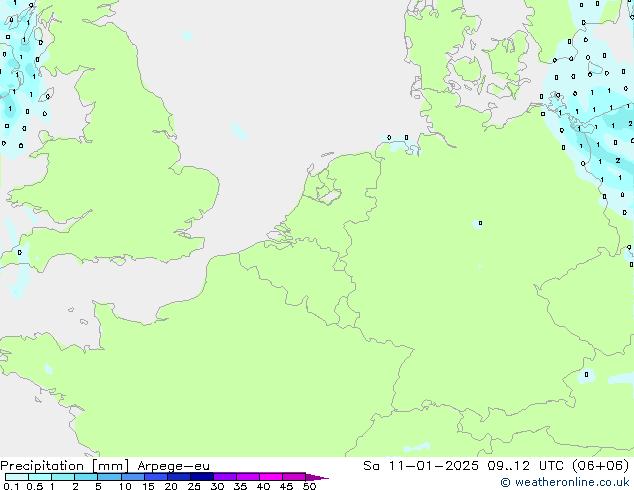Viewport: 634px width, 490px height.
Task: Click the '50' legend scale label
Action: pyautogui.click(x=309, y=486)
